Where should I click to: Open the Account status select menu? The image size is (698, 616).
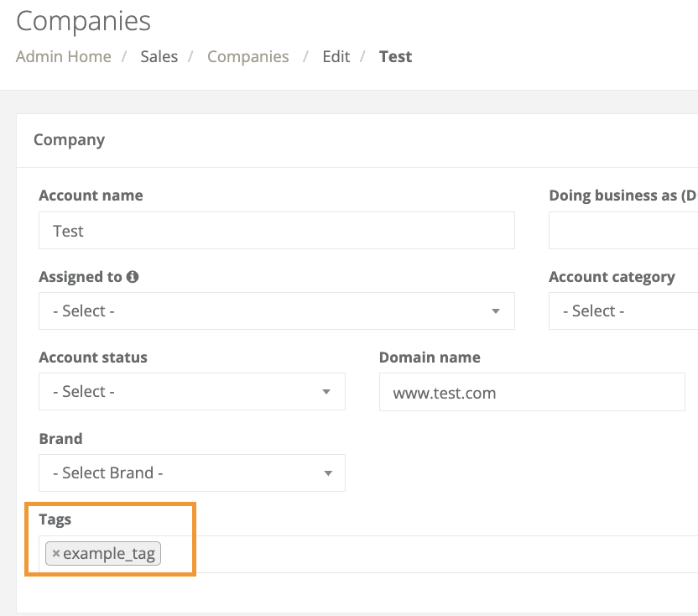pos(191,391)
